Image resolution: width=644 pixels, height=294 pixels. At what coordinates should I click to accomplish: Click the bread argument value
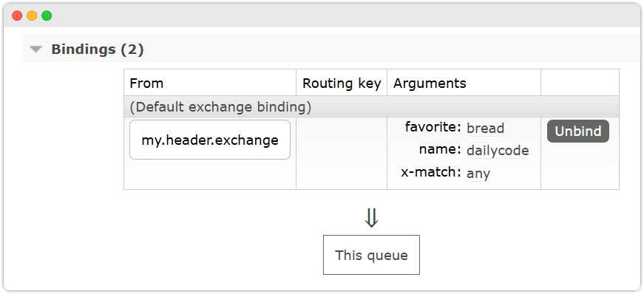486,129
